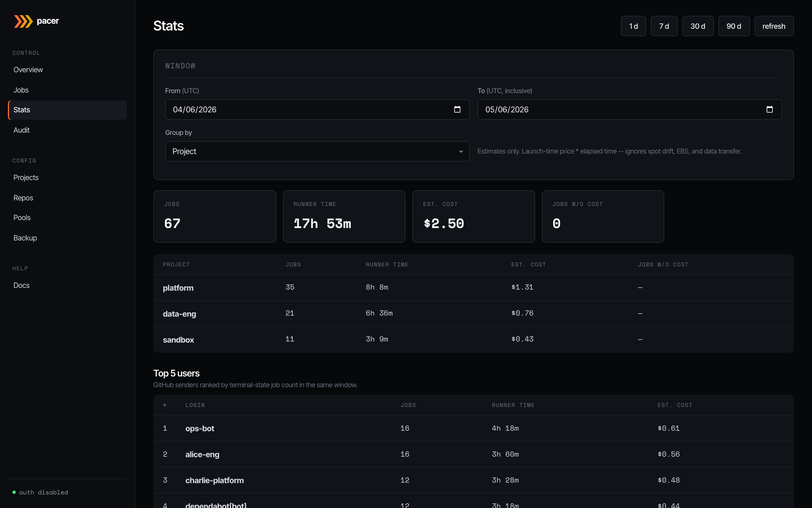Open the To date calendar picker icon

[x=770, y=110]
